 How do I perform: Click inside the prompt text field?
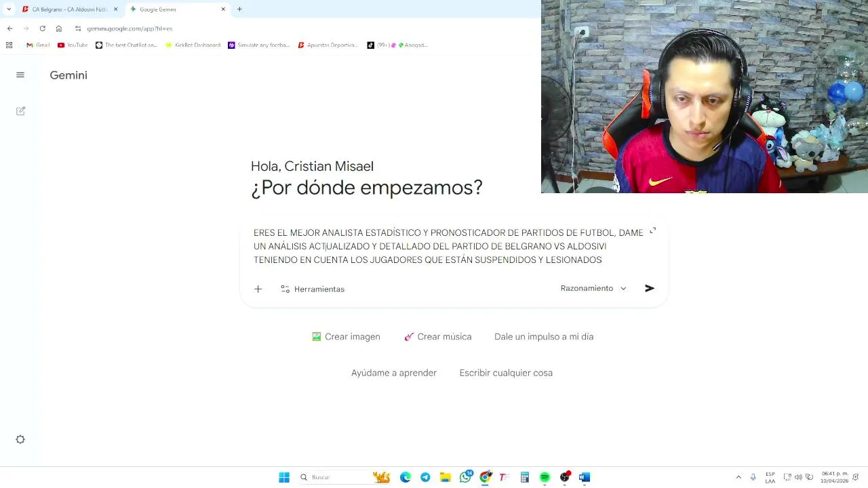(x=448, y=246)
